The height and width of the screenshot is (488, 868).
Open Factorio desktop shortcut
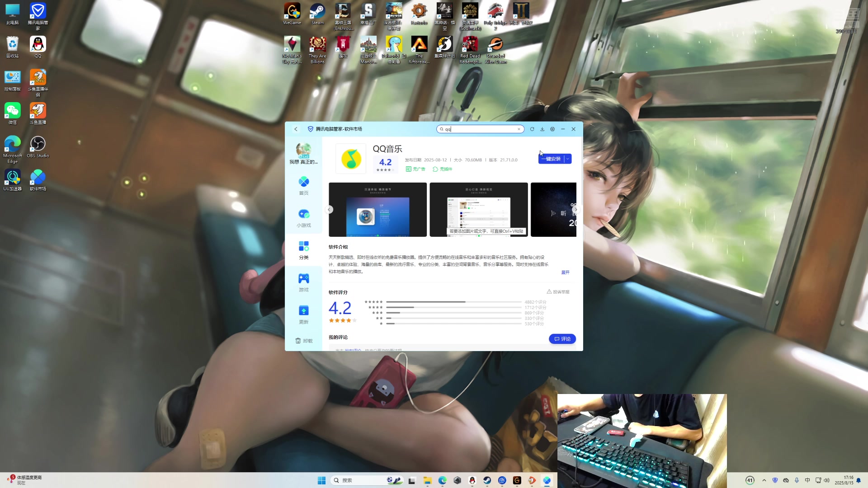click(x=419, y=14)
